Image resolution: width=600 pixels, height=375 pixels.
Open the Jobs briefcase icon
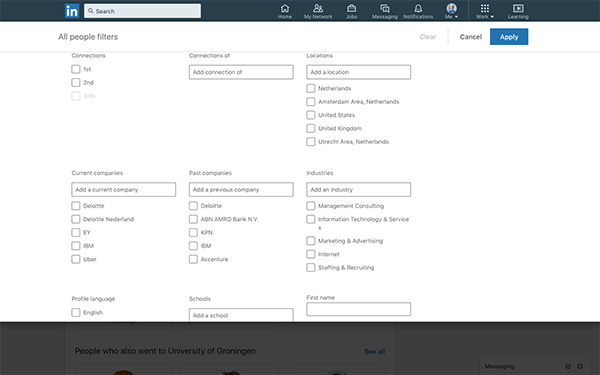pos(351,11)
